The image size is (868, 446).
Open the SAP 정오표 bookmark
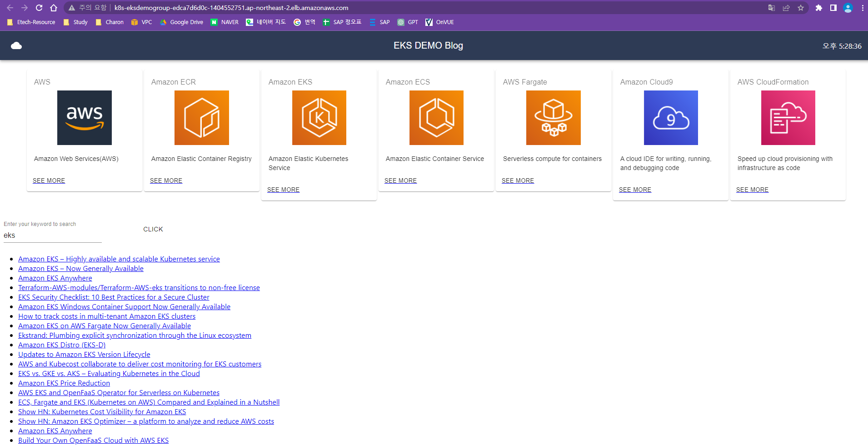(342, 22)
